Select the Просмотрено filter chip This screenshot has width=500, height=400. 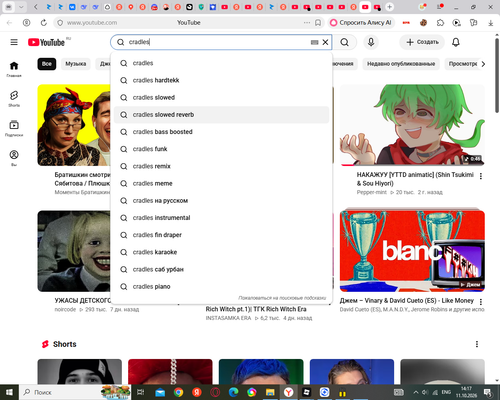click(x=463, y=64)
